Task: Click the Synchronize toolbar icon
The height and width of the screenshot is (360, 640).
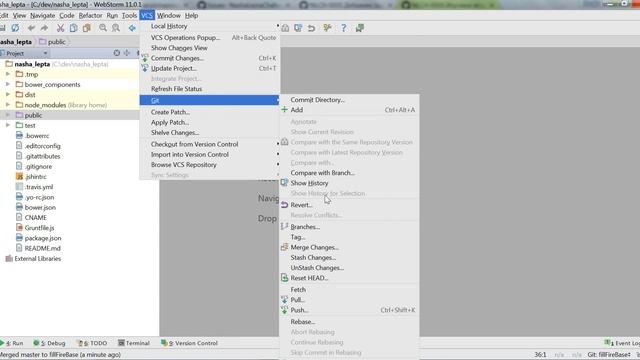Action: pos(15,28)
